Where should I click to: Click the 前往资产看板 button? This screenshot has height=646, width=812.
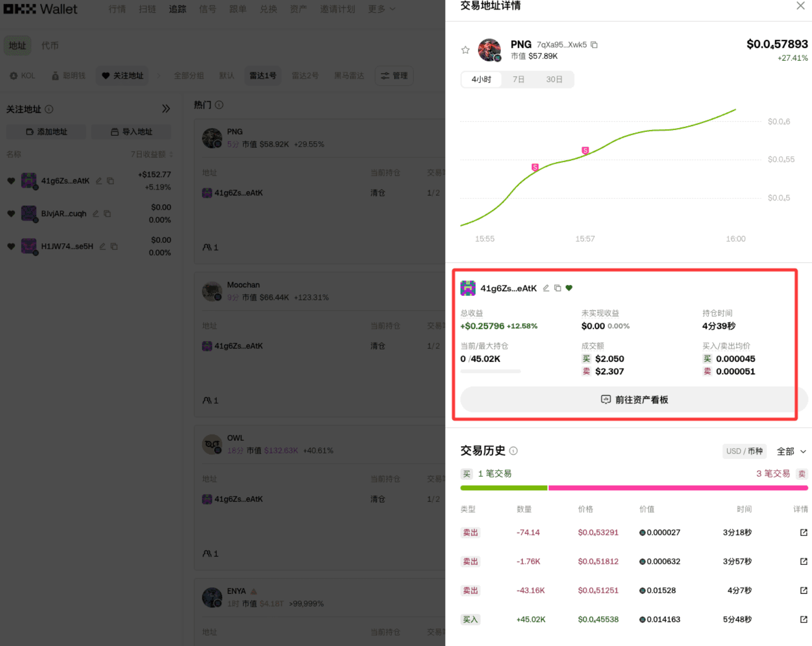(x=634, y=399)
